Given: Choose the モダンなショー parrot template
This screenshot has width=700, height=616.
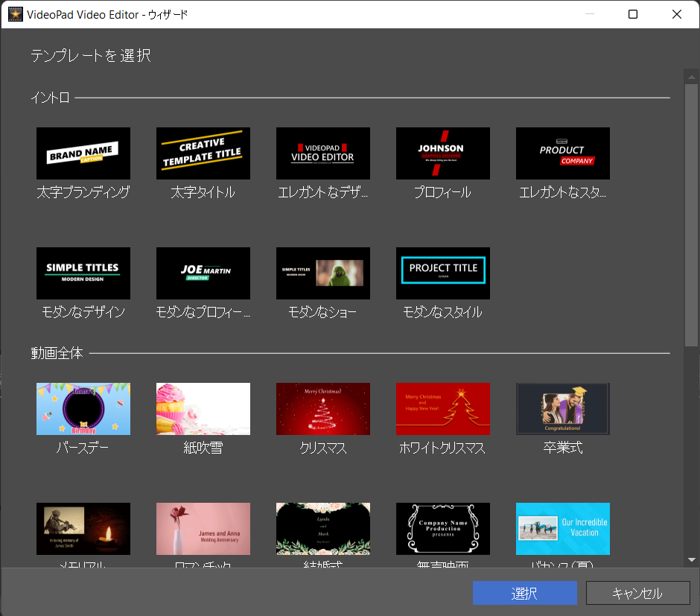Looking at the screenshot, I should pos(323,273).
